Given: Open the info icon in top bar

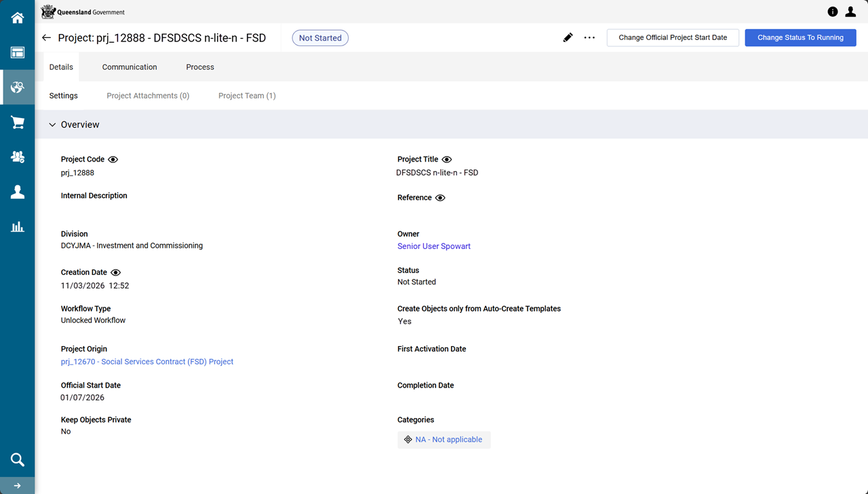Looking at the screenshot, I should pos(833,12).
